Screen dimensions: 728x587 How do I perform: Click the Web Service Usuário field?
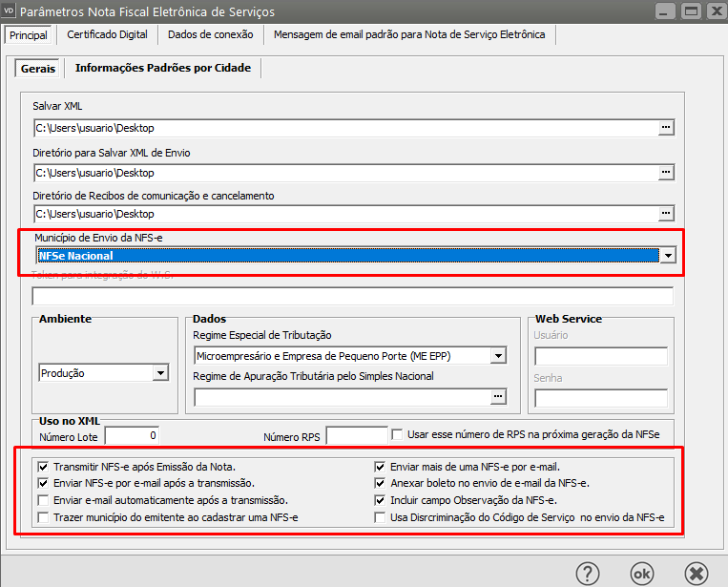[x=601, y=356]
